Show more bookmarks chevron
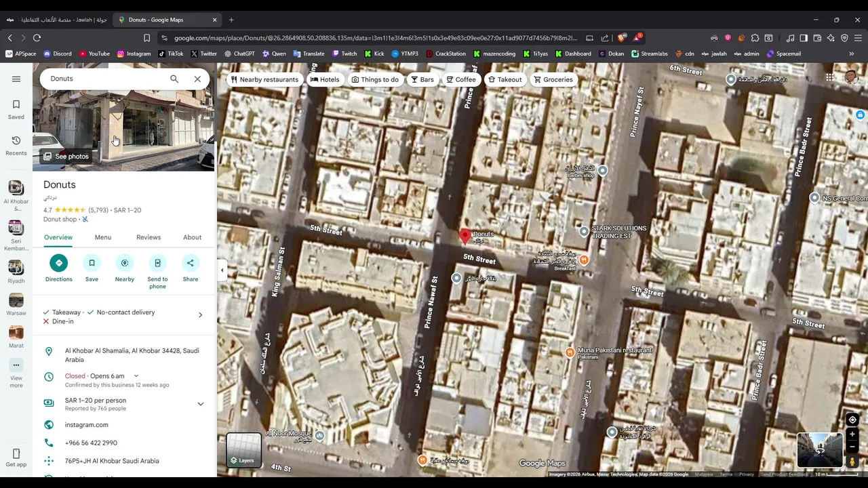868x488 pixels. pos(851,54)
